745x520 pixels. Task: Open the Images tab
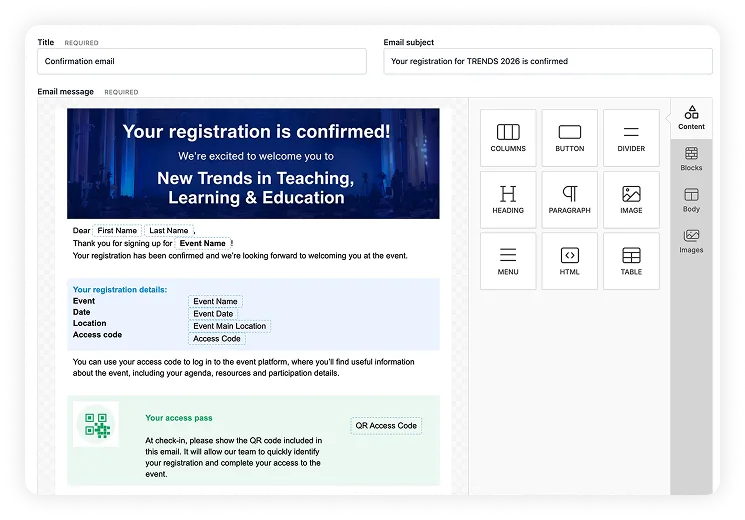(x=691, y=241)
